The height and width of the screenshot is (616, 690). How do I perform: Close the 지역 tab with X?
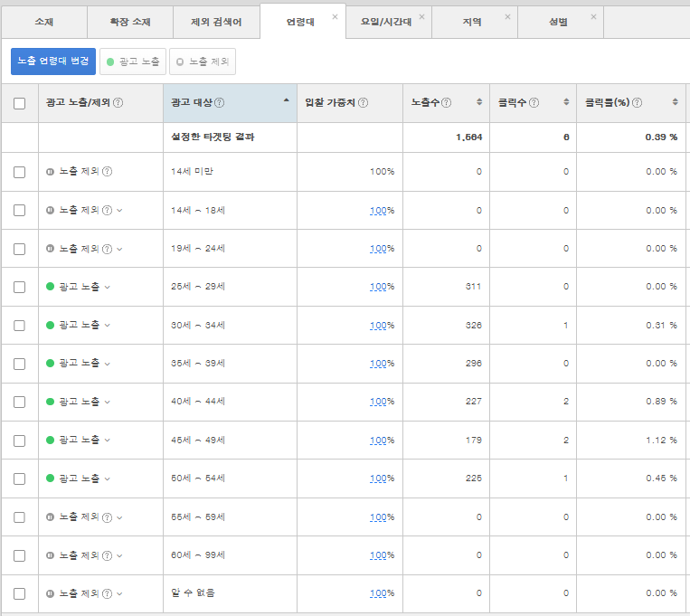click(x=507, y=16)
